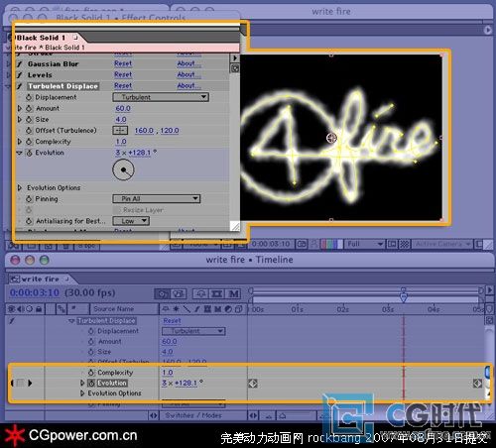Image resolution: width=496 pixels, height=448 pixels.
Task: Expand Evolution Options in the Timeline
Action: click(x=82, y=393)
